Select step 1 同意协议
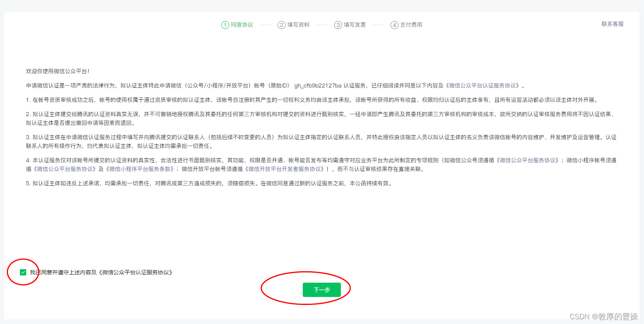Screen dimensions: 644x324 (237, 25)
